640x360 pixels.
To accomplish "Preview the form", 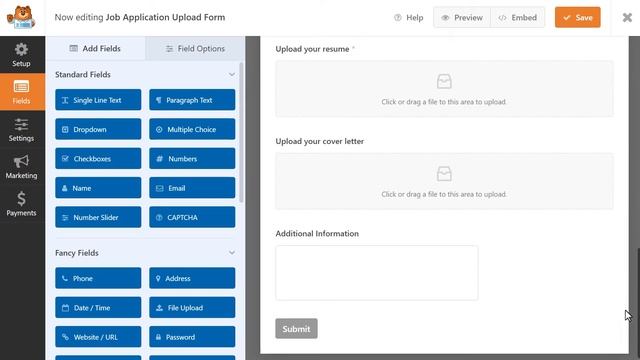I will point(462,18).
